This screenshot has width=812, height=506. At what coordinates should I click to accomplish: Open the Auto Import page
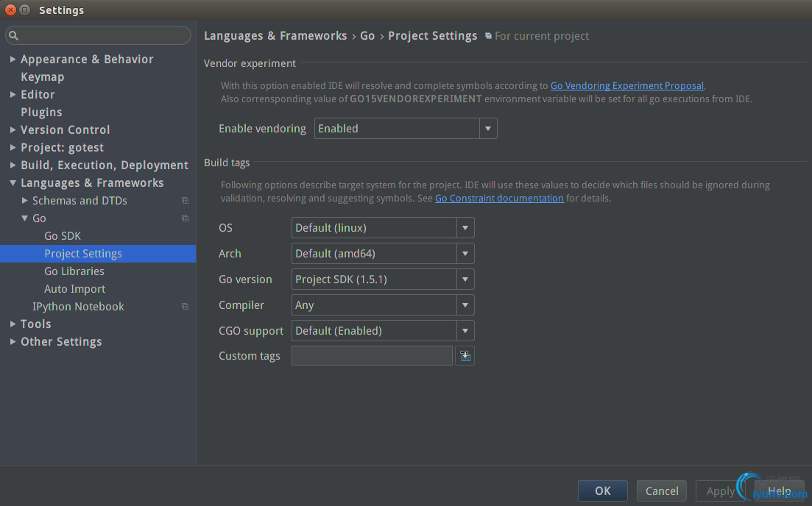[x=74, y=289]
